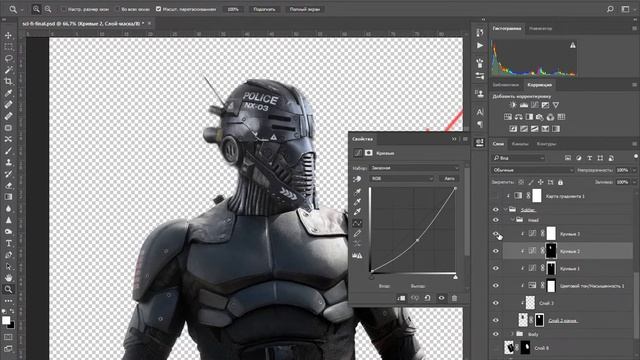
Task: Pick the black point eyedropper in Curves
Action: point(357,192)
